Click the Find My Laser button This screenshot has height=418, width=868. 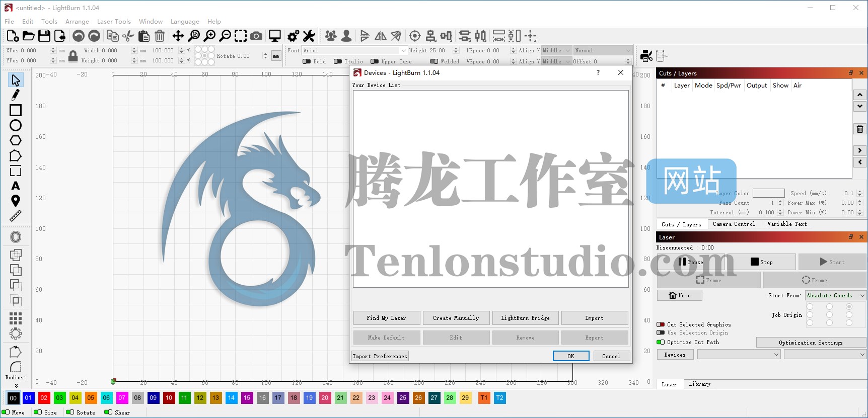[x=386, y=318]
